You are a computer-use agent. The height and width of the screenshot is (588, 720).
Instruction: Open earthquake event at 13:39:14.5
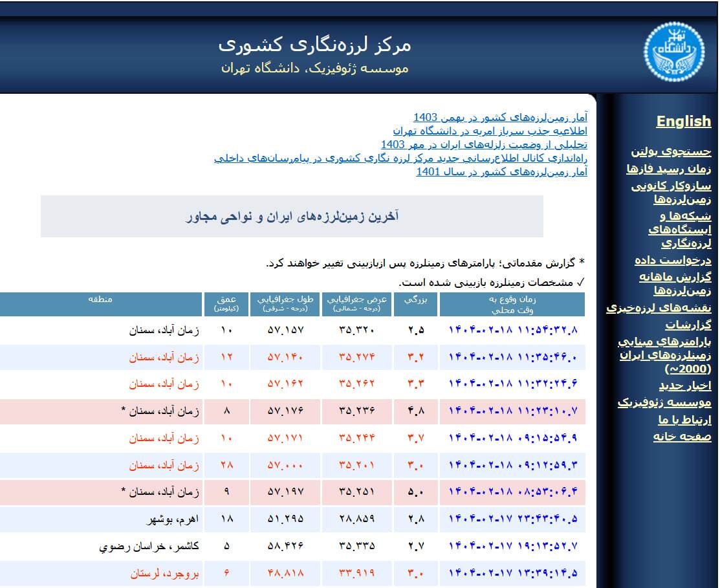pyautogui.click(x=512, y=573)
